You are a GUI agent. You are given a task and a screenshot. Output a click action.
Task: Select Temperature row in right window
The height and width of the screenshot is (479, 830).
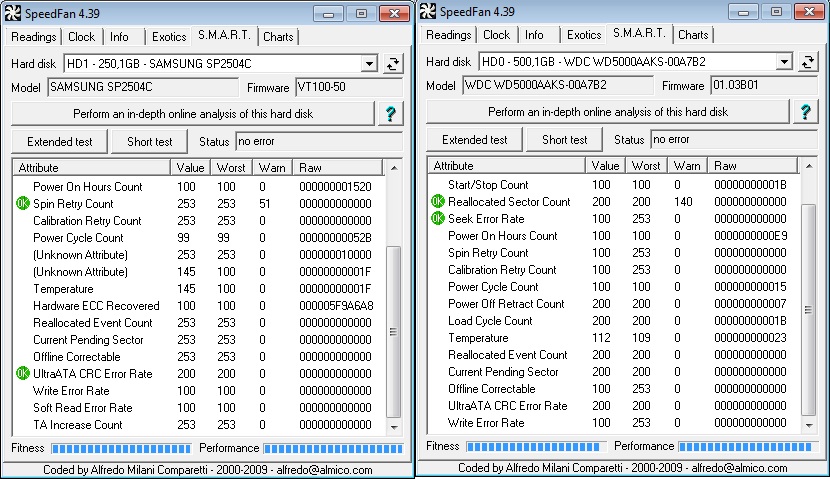(614, 338)
